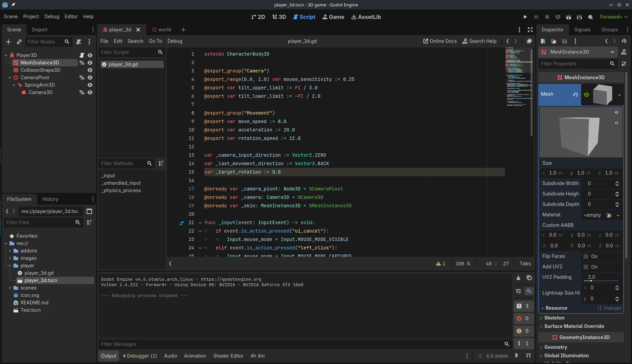Viewport: 632px width, 364px height.
Task: Open Online Docs
Action: coord(440,41)
